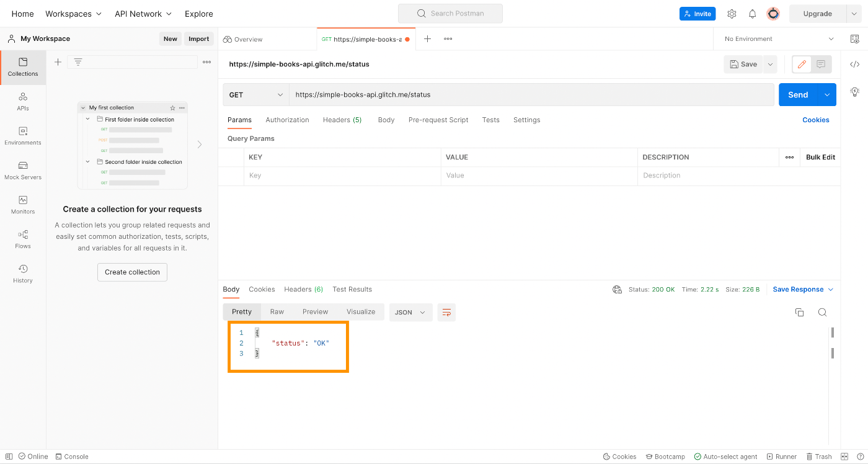Open the Flows sidebar section
The width and height of the screenshot is (868, 464).
pyautogui.click(x=23, y=239)
